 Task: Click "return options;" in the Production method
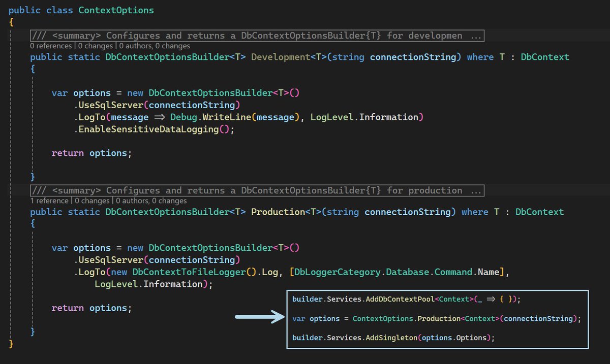pos(91,308)
